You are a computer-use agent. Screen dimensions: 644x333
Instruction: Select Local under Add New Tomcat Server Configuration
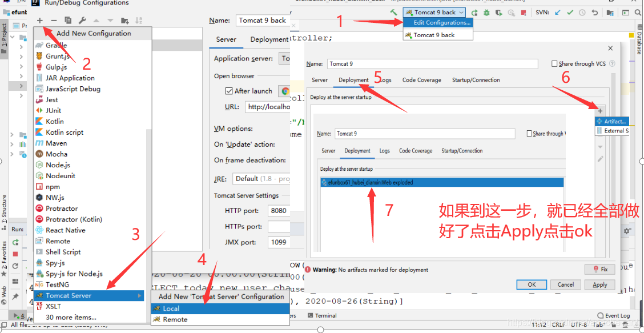tap(220, 308)
